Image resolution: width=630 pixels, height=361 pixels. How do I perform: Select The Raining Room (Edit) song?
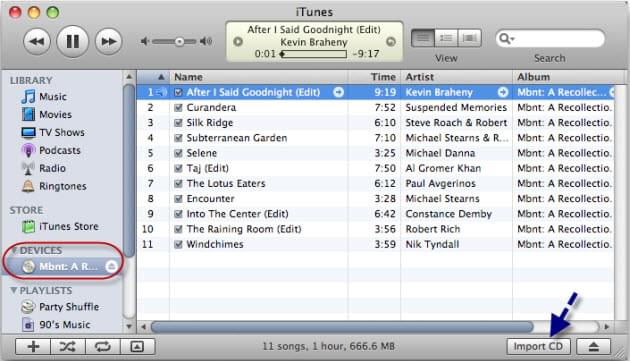(244, 229)
